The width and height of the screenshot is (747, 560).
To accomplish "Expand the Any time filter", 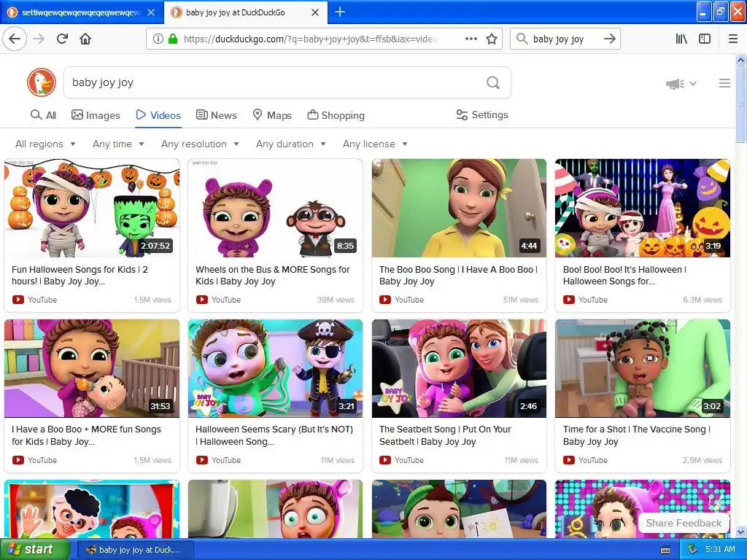I will [118, 144].
